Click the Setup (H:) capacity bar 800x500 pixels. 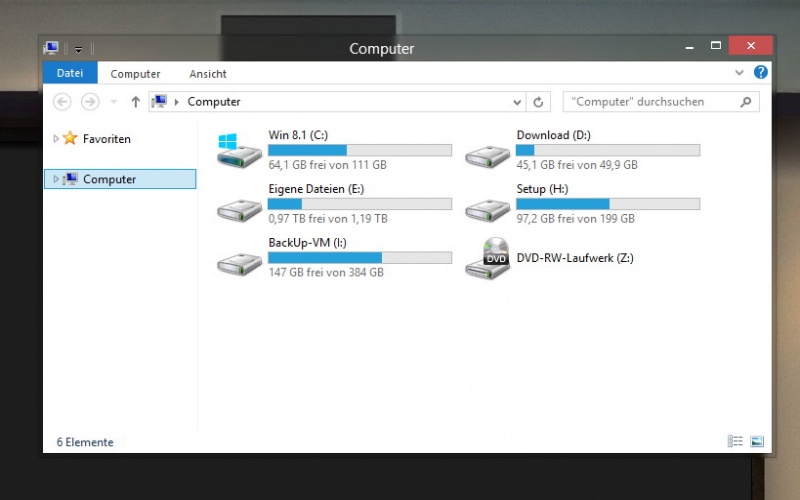click(608, 204)
